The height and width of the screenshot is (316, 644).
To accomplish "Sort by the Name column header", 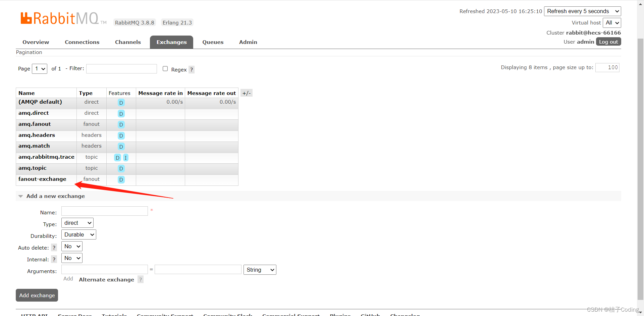I will coord(26,93).
